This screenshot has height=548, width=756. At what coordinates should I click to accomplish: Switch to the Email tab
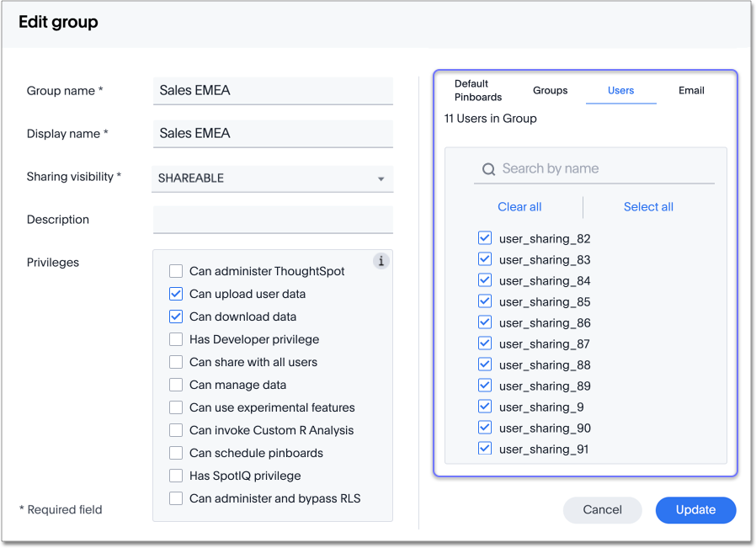coord(691,90)
